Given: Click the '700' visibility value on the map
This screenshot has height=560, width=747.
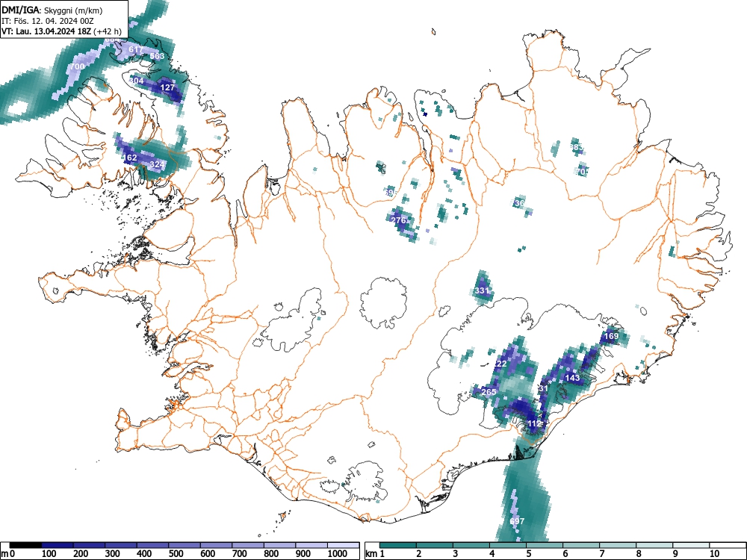Looking at the screenshot, I should (x=77, y=66).
